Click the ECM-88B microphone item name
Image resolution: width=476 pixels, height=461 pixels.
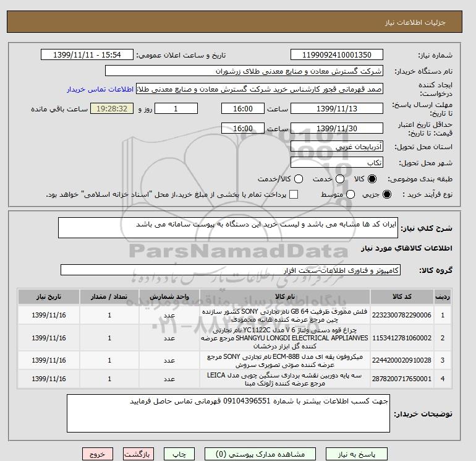click(285, 360)
